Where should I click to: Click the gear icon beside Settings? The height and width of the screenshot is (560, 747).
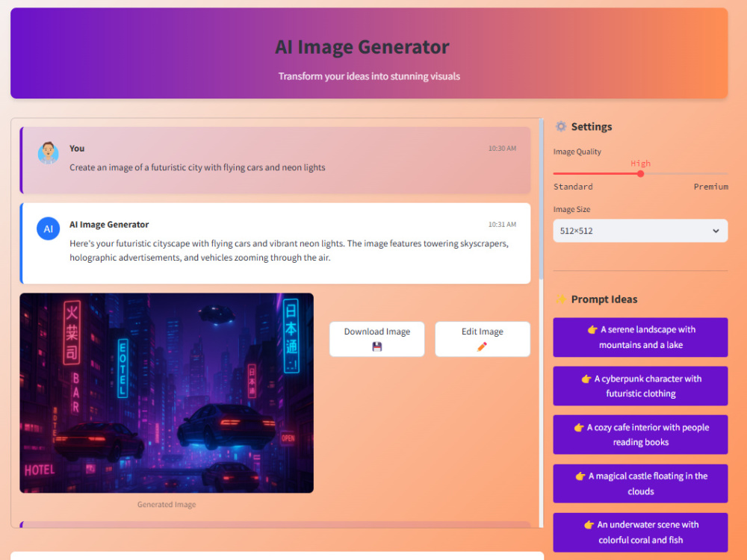click(561, 126)
